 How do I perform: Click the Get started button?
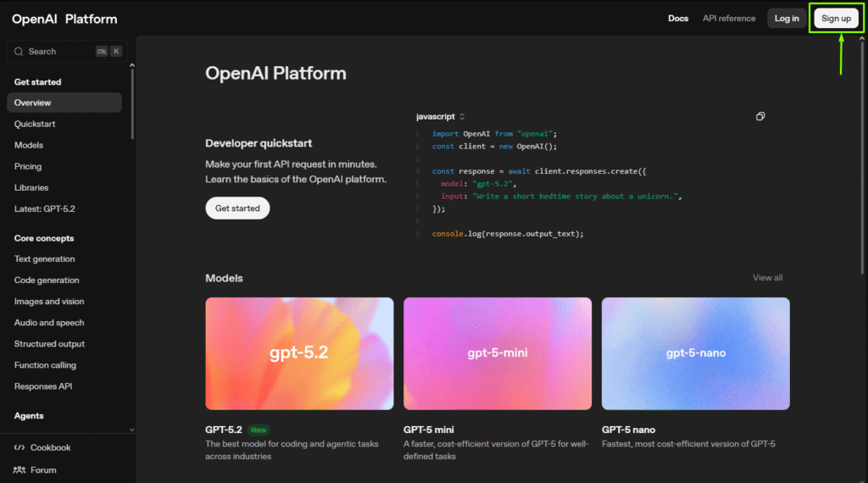point(237,208)
